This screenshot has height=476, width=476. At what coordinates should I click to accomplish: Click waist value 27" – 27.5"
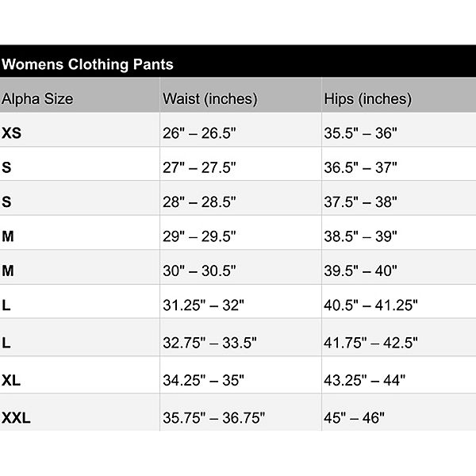199,167
